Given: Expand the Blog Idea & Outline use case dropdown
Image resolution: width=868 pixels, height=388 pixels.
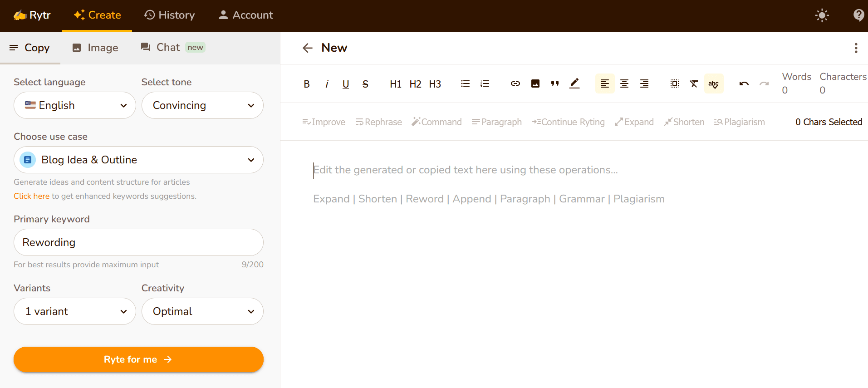Looking at the screenshot, I should coord(138,160).
